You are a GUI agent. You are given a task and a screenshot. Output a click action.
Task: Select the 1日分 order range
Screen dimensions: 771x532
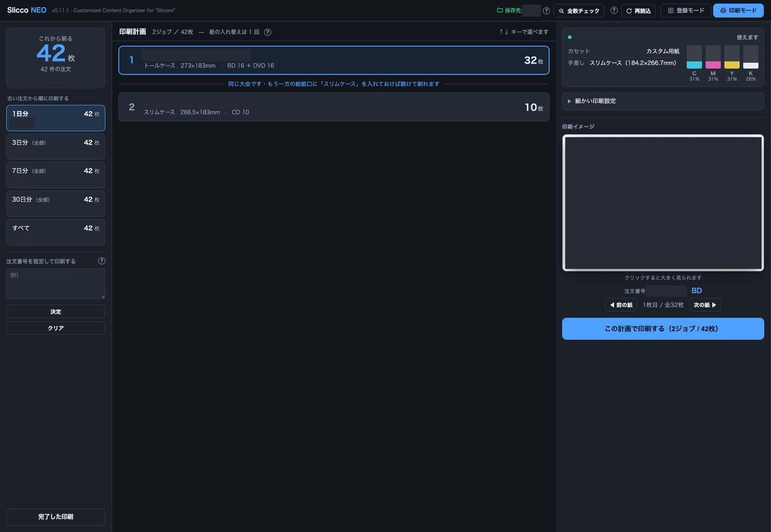point(56,118)
